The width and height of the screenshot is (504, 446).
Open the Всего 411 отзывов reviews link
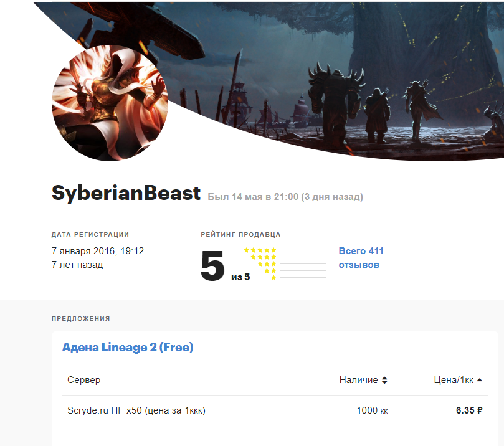click(x=360, y=258)
